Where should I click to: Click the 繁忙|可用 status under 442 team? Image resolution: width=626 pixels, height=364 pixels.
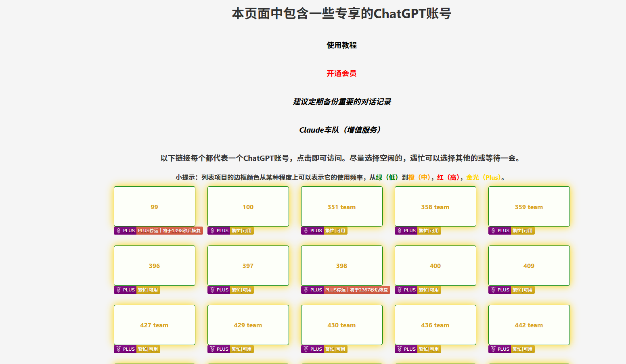click(523, 349)
